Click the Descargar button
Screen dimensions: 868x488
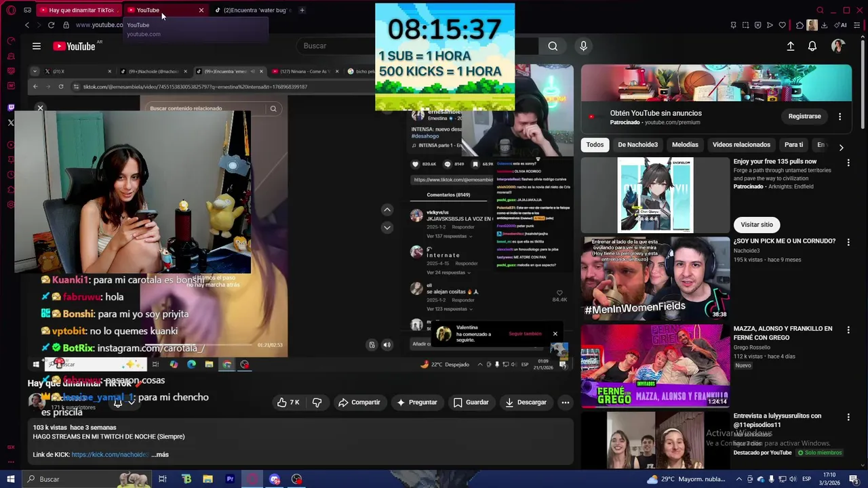click(x=526, y=402)
